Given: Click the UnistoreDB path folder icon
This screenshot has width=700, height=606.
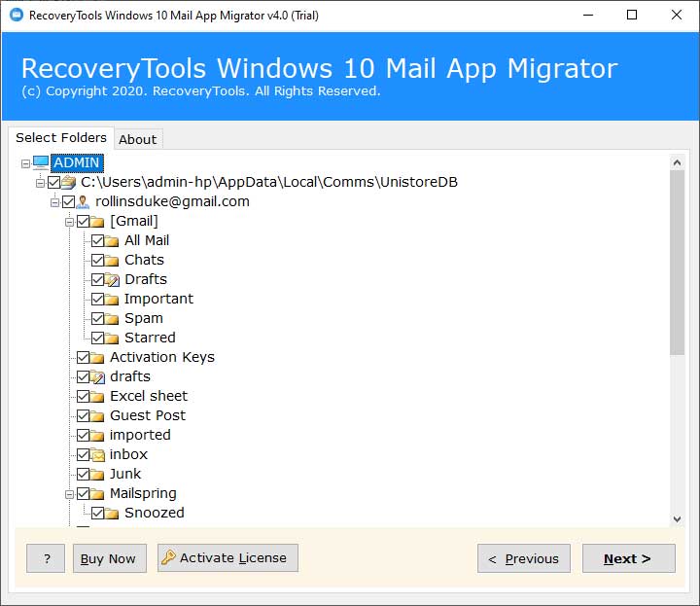Looking at the screenshot, I should 68,182.
